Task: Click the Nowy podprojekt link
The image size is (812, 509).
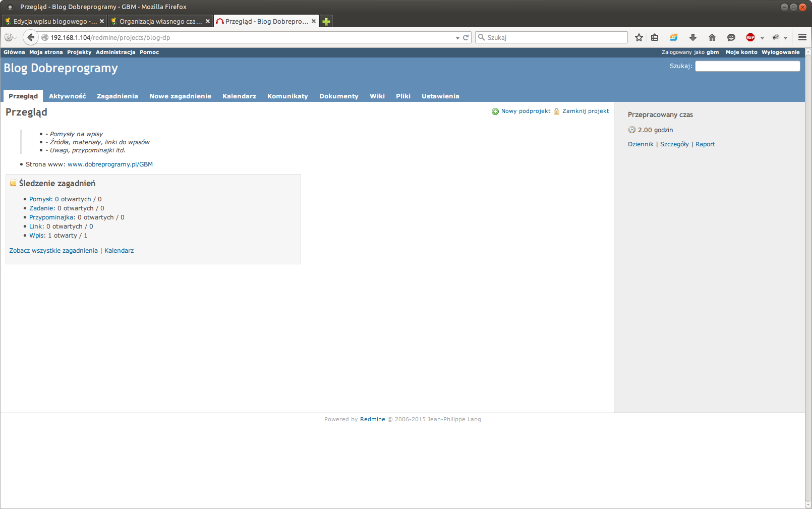Action: point(526,111)
